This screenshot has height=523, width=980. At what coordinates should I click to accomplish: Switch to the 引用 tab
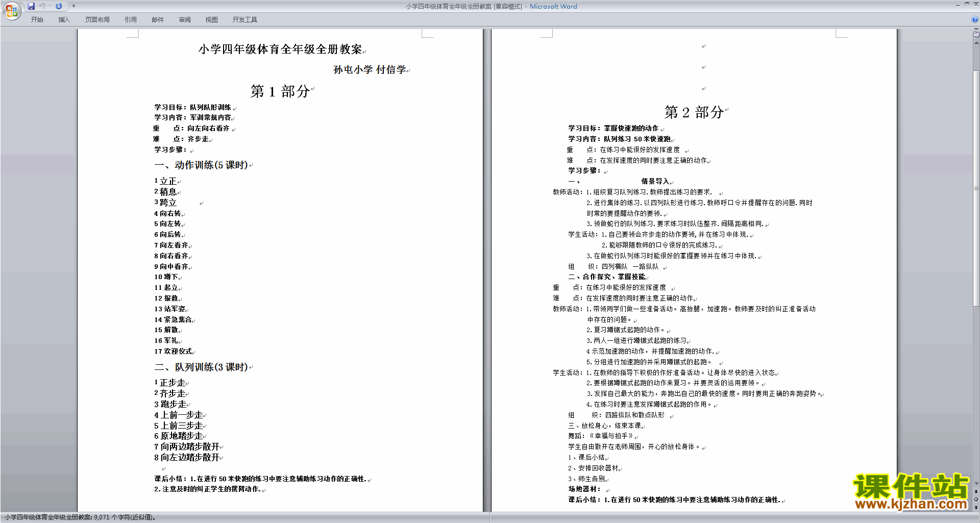click(131, 19)
